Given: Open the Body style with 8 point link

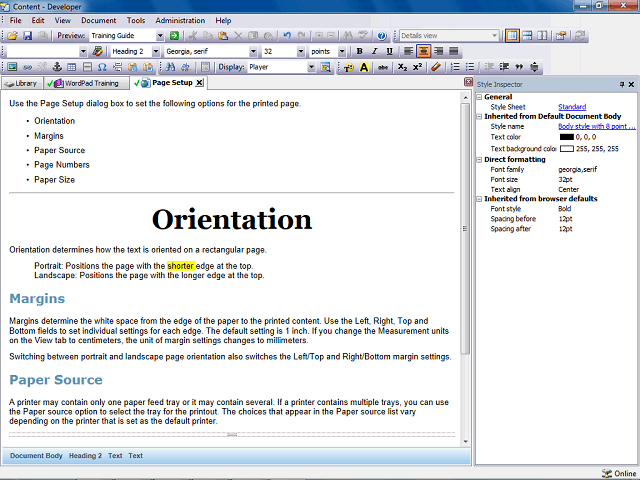Looking at the screenshot, I should click(x=596, y=127).
